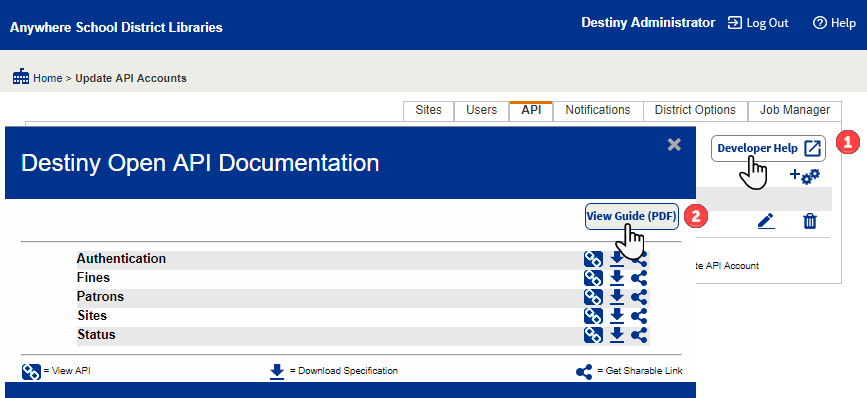Get sharable link for Fines

click(x=639, y=277)
